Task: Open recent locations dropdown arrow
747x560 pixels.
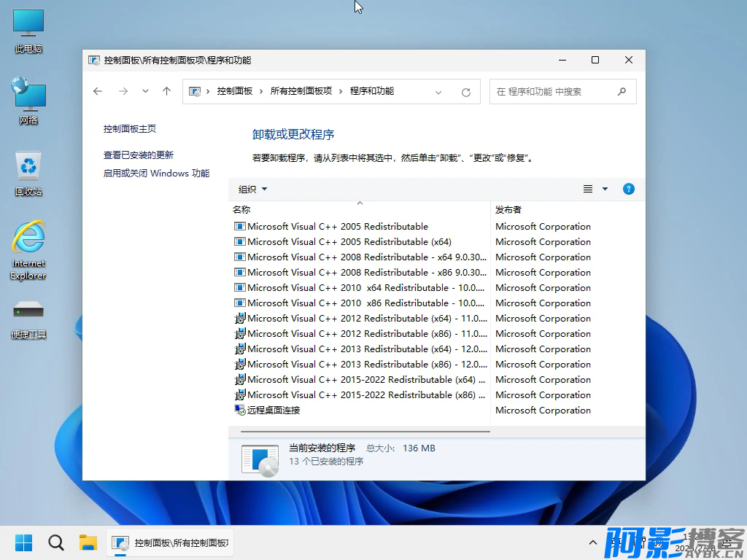Action: (145, 91)
